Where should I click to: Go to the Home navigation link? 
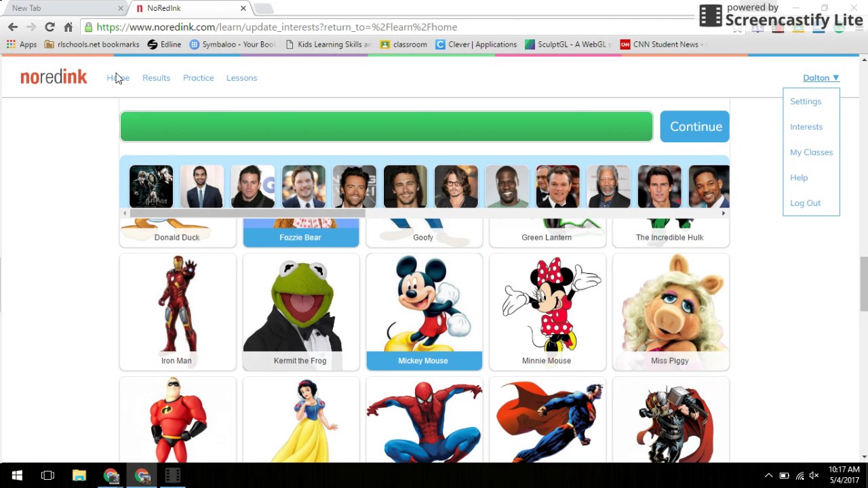tap(118, 78)
